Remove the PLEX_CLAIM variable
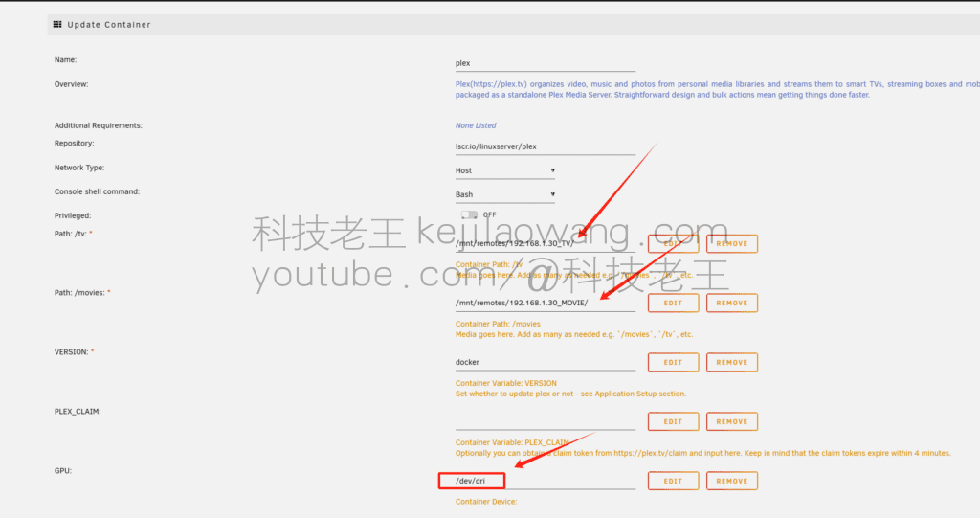This screenshot has height=518, width=980. tap(731, 421)
